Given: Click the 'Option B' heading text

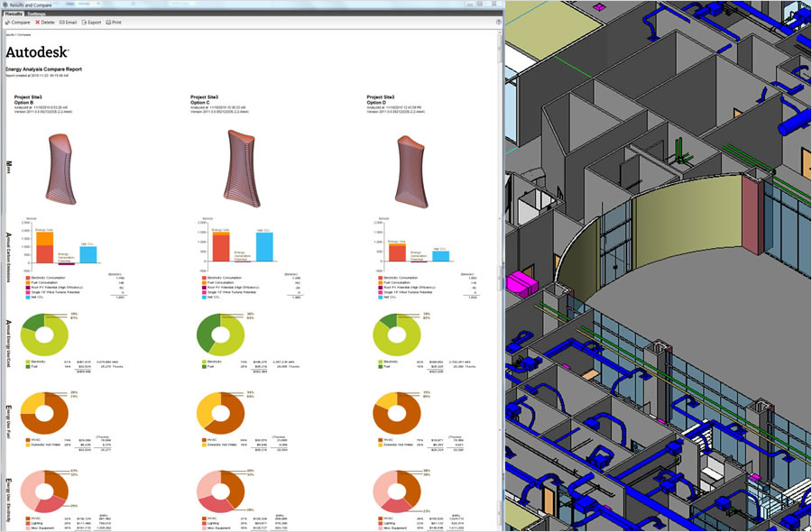Looking at the screenshot, I should tap(23, 103).
